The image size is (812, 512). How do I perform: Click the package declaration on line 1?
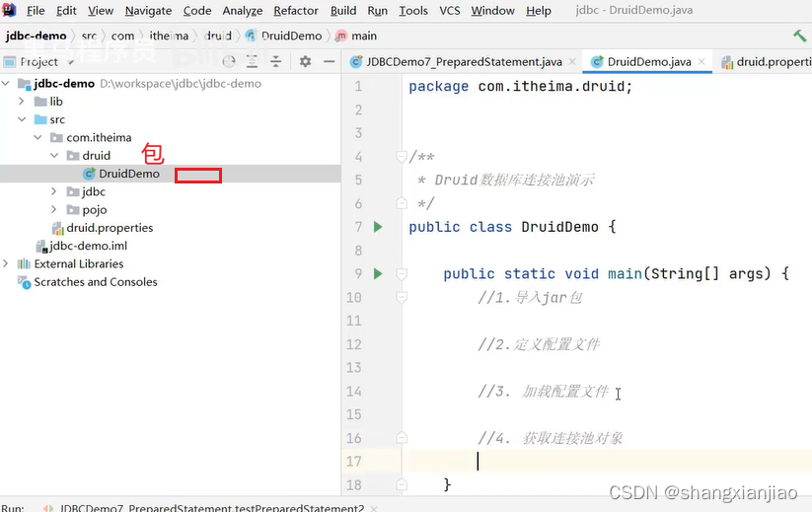[520, 86]
